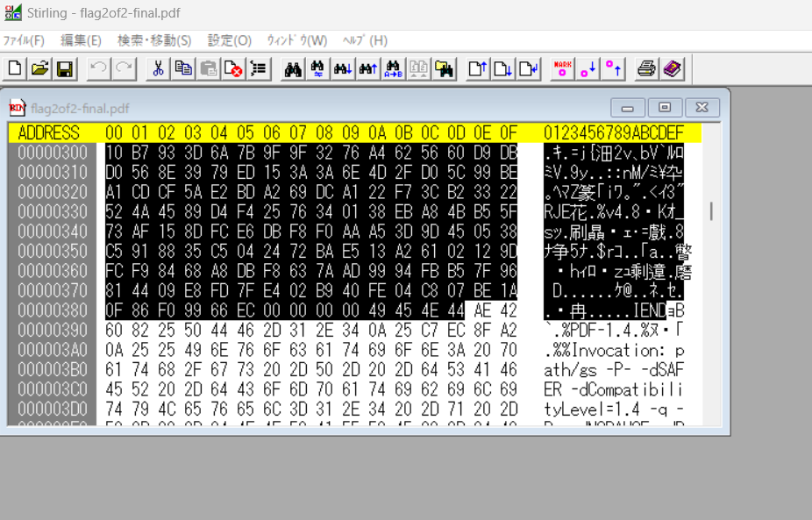
Task: Click the Undo arrow icon
Action: coord(98,68)
